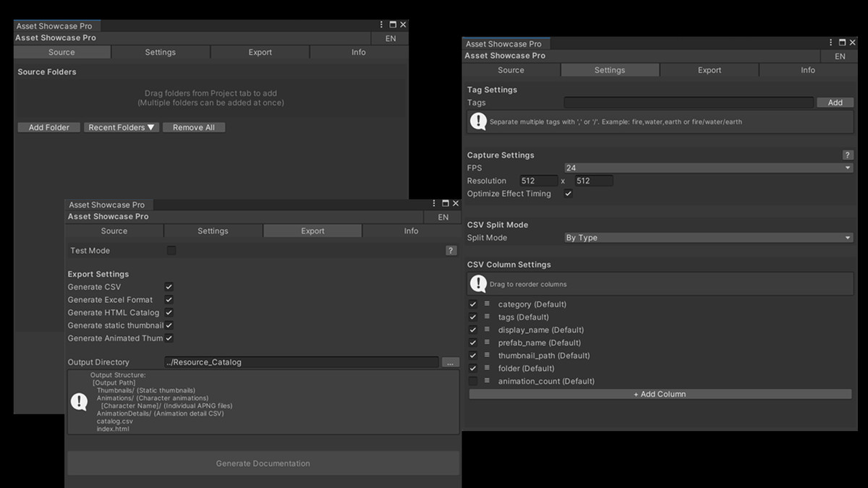Uncheck Optimize Effect Timing
This screenshot has height=488, width=868.
click(x=568, y=194)
